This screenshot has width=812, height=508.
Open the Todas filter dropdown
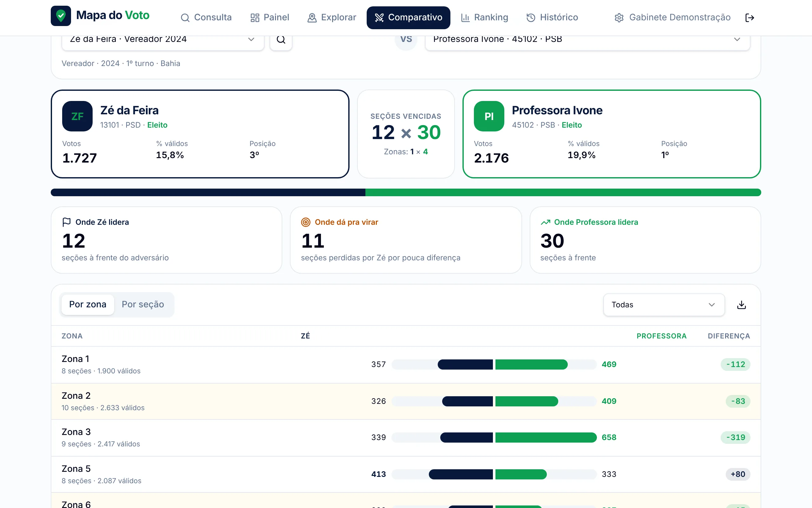coord(664,305)
